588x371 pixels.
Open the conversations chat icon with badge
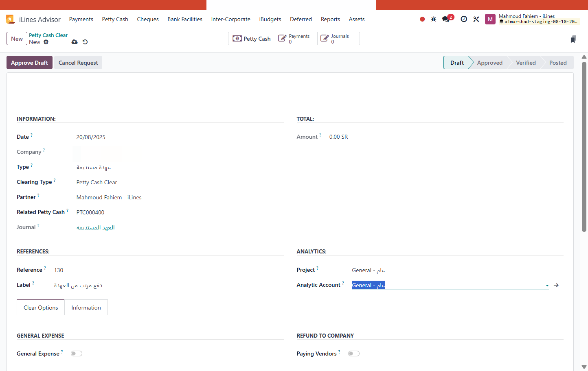point(447,19)
